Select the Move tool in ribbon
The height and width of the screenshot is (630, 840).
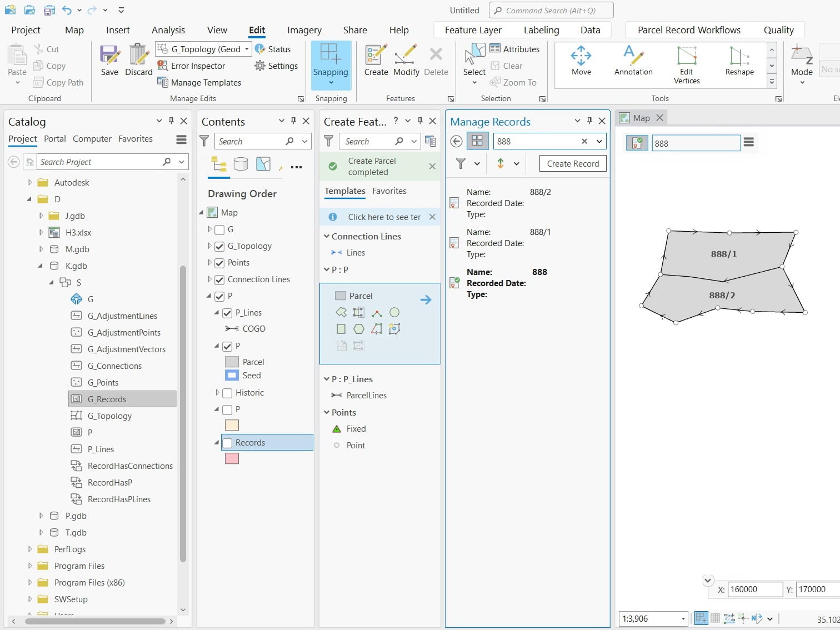coord(581,61)
